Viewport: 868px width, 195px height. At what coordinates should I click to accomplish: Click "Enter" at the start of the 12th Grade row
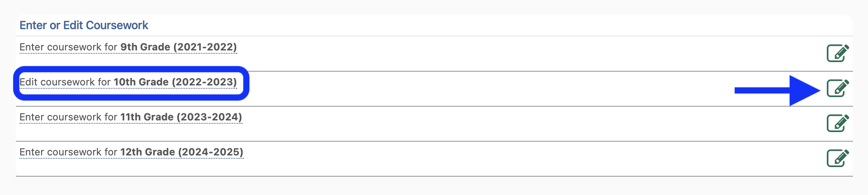tap(32, 152)
